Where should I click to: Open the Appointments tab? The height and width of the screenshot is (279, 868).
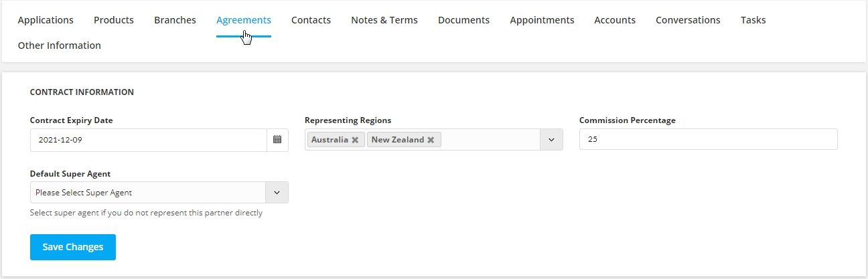pos(542,20)
